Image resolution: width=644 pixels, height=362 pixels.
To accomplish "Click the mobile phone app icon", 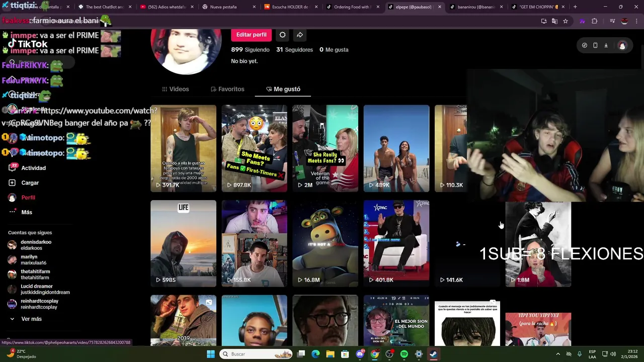I will pyautogui.click(x=595, y=45).
